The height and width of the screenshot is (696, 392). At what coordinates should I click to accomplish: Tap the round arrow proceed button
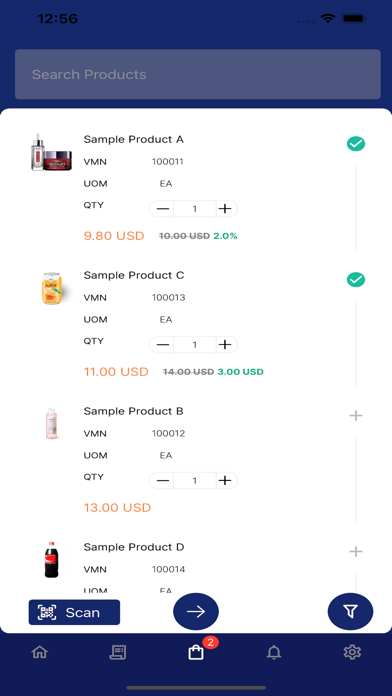pos(196,612)
